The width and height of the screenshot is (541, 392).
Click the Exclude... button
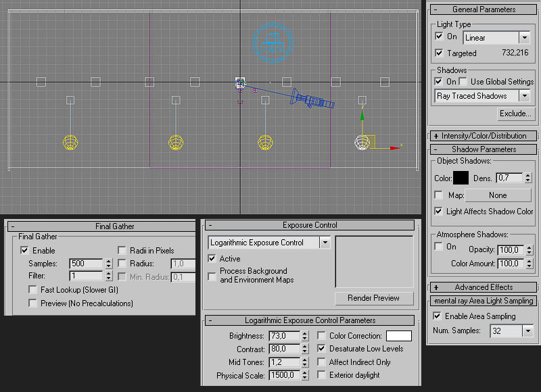pos(515,114)
